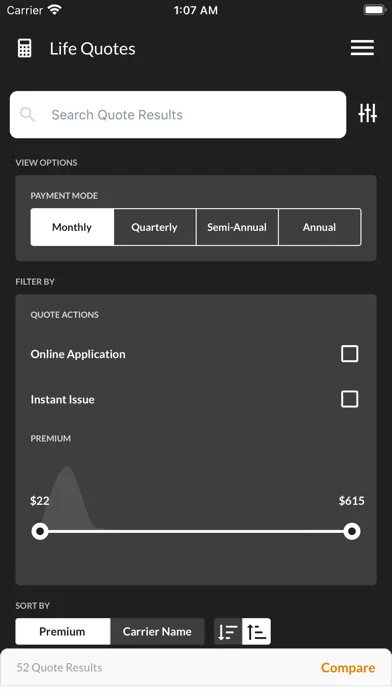Click the Life Quotes title

click(92, 49)
